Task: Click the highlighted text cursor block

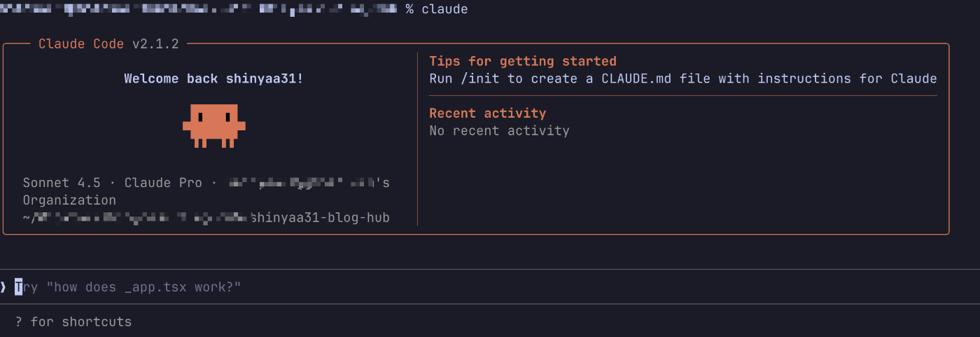Action: point(19,287)
